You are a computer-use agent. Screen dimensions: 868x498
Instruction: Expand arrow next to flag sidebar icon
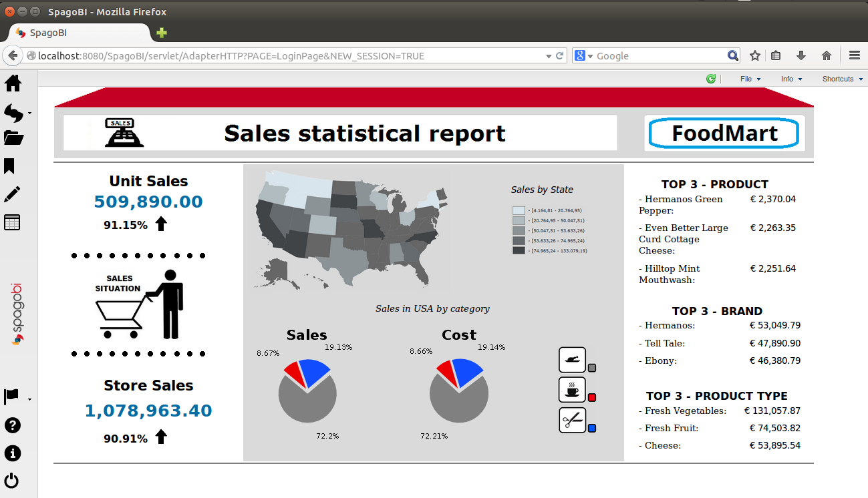[29, 399]
